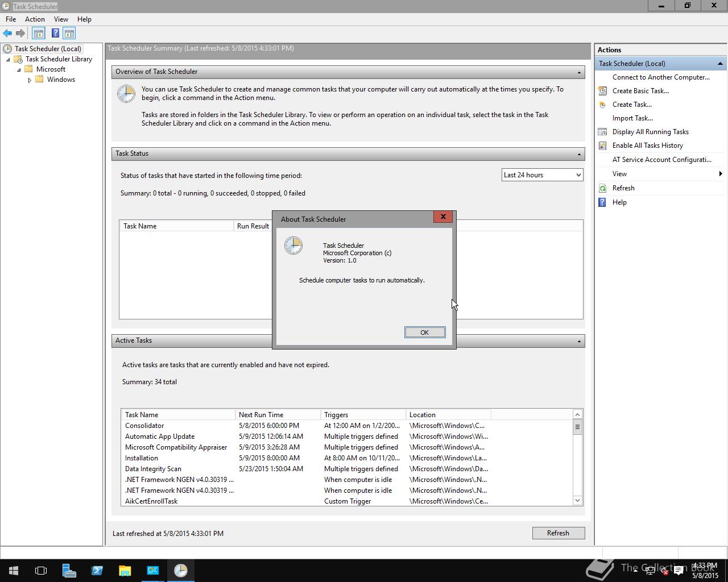Open Task View from the taskbar
The width and height of the screenshot is (728, 582).
coord(41,571)
